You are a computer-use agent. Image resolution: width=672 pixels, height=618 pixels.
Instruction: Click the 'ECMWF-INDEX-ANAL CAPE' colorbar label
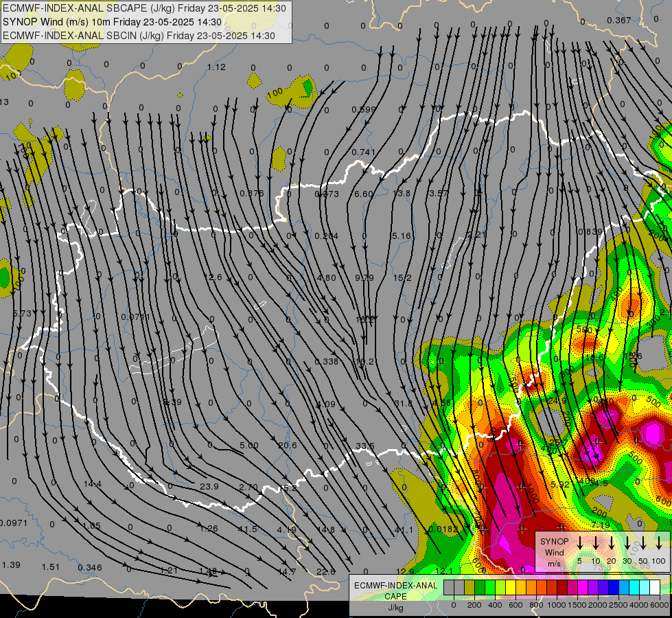[395, 591]
